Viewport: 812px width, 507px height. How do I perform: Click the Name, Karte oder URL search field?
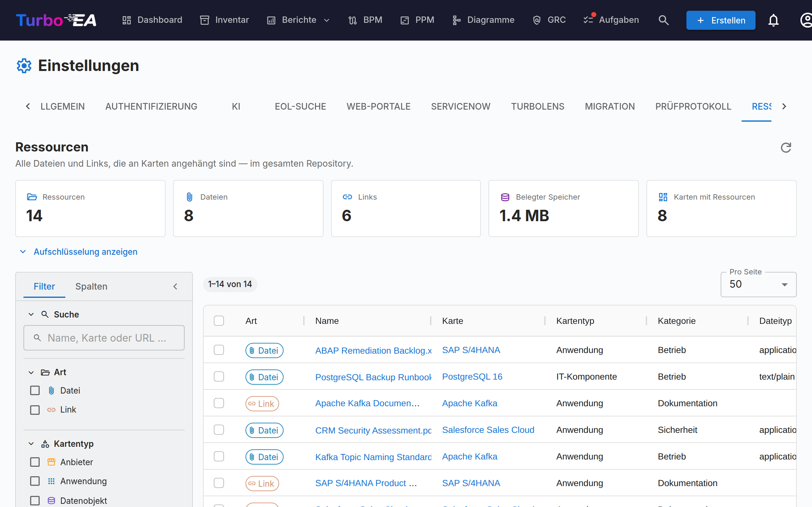(x=104, y=338)
